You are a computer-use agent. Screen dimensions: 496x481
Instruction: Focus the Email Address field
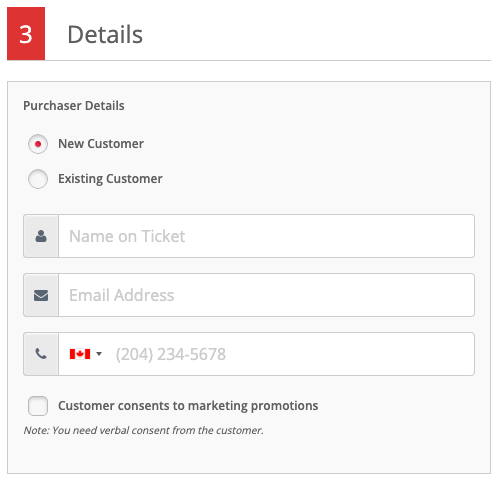(266, 295)
